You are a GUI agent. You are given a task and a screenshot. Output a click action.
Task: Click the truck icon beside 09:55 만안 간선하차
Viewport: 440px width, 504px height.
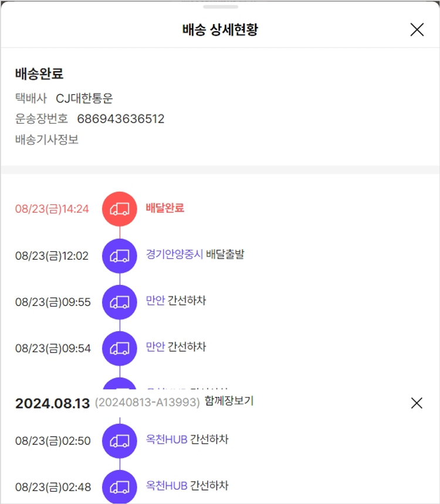pos(120,302)
